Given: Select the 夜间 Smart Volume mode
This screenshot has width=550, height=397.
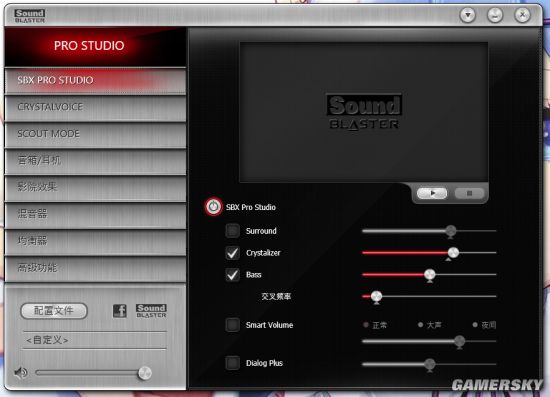Looking at the screenshot, I should click(x=484, y=325).
